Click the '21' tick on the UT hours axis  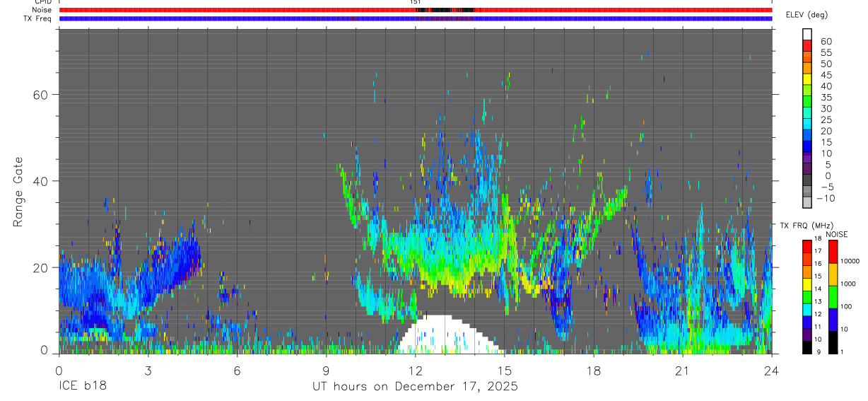[682, 371]
